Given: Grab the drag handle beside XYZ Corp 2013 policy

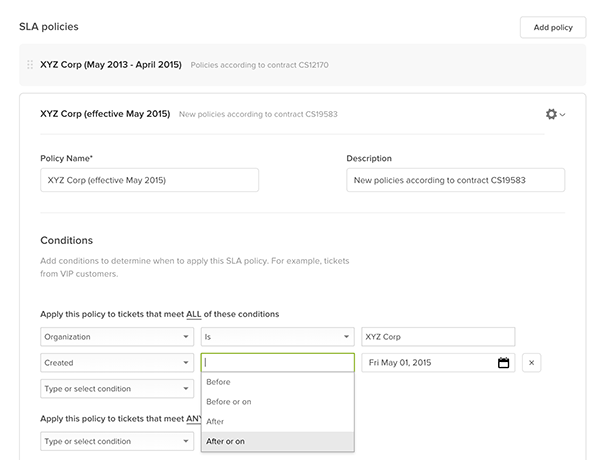Looking at the screenshot, I should coord(30,65).
